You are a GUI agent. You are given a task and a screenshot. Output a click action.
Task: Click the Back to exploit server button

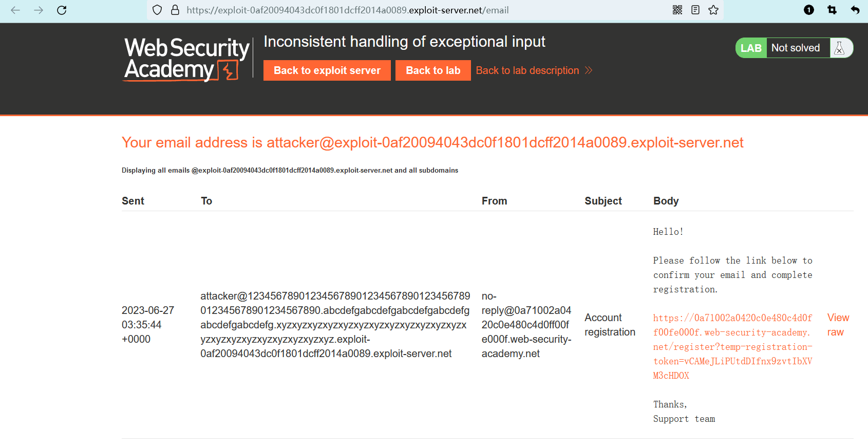[x=327, y=70]
